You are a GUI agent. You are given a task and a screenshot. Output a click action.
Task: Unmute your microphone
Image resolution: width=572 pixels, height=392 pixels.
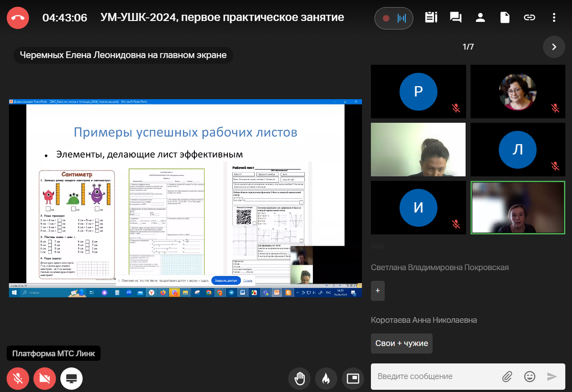tap(18, 379)
